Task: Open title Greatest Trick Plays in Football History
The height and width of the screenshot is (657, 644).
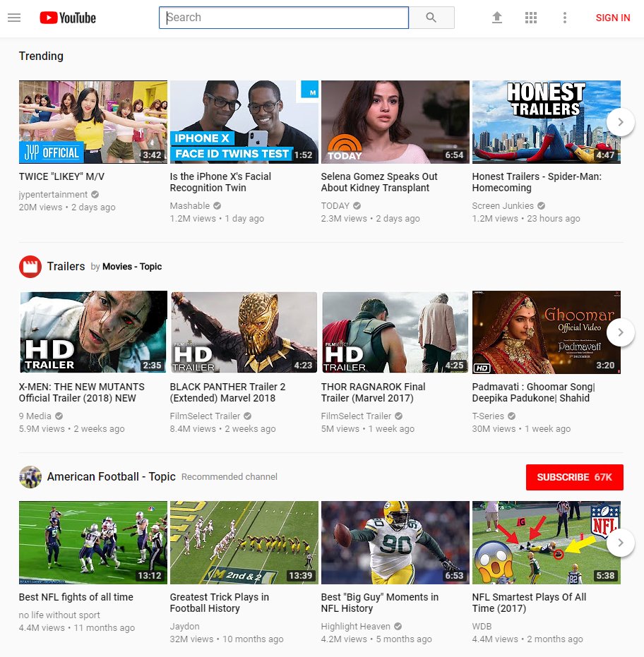Action: (x=220, y=603)
